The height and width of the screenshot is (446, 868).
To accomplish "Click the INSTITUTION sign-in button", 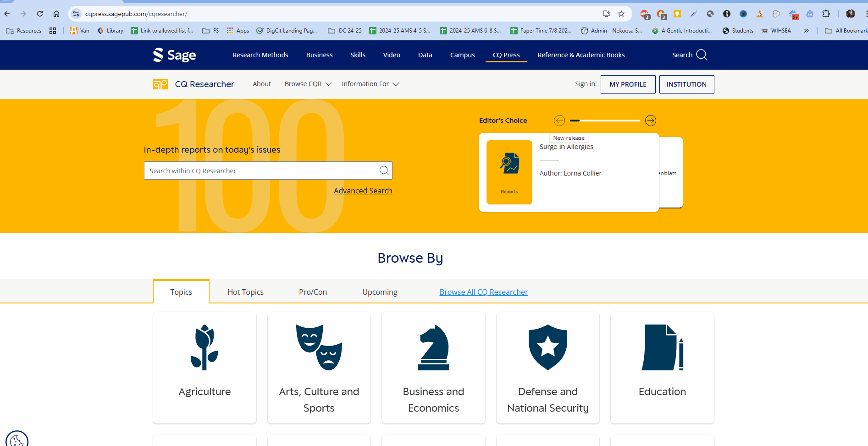I will tap(687, 84).
